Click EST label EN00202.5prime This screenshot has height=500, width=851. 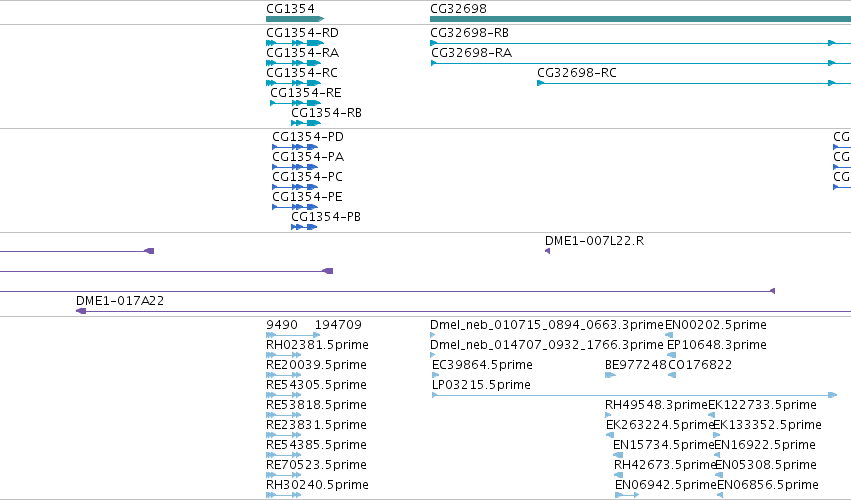[716, 325]
